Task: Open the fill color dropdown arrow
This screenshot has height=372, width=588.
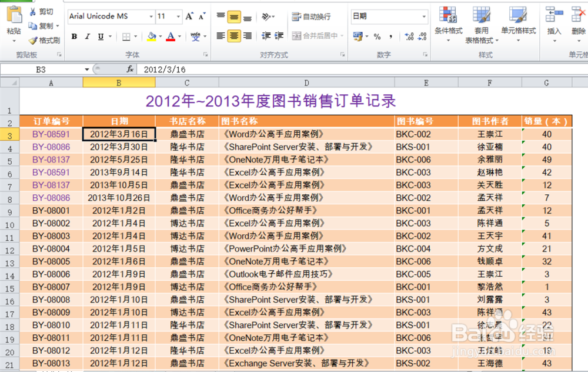Action: coord(160,36)
